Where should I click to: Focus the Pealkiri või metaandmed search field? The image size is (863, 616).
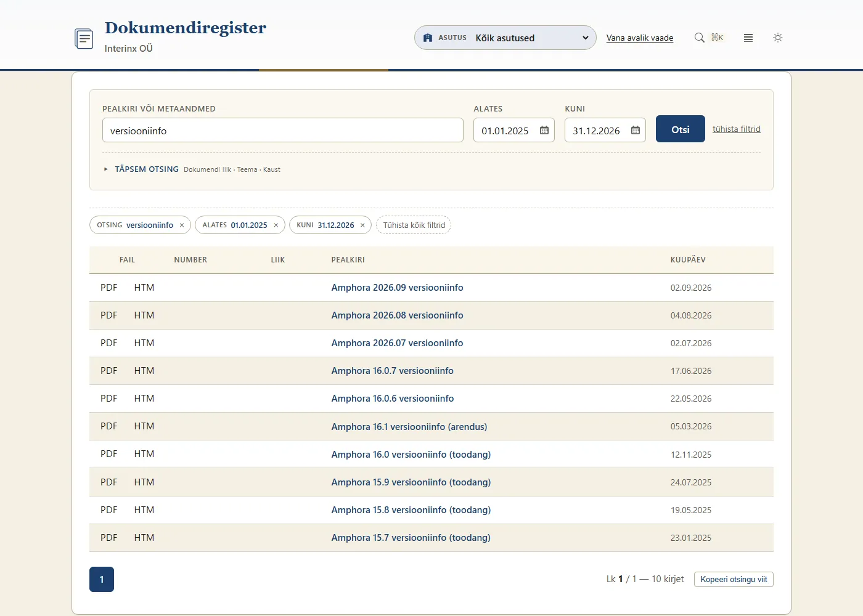coord(283,130)
